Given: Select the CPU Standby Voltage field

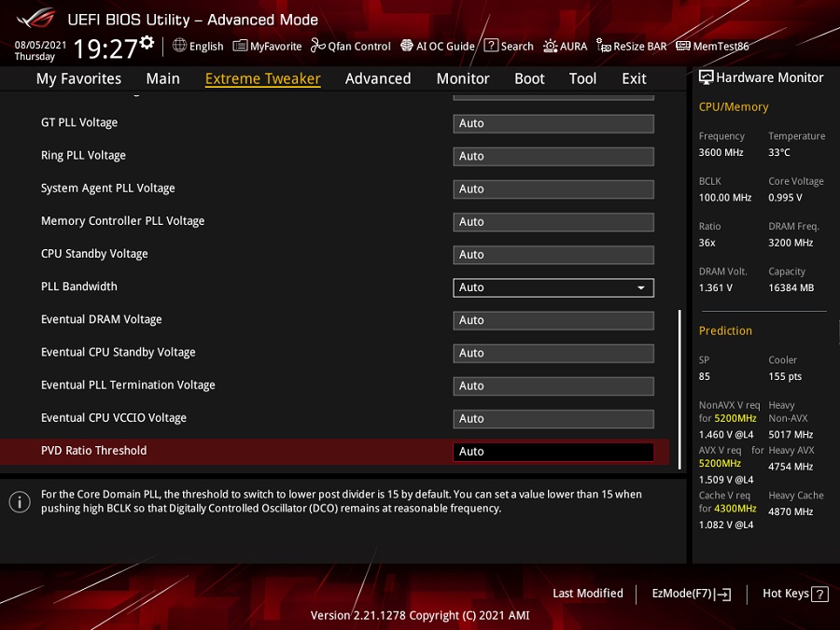Looking at the screenshot, I should point(553,255).
